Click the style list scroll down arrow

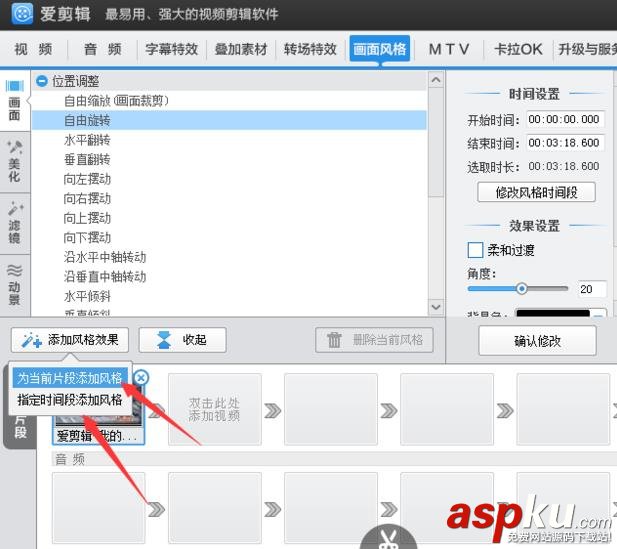click(x=436, y=307)
